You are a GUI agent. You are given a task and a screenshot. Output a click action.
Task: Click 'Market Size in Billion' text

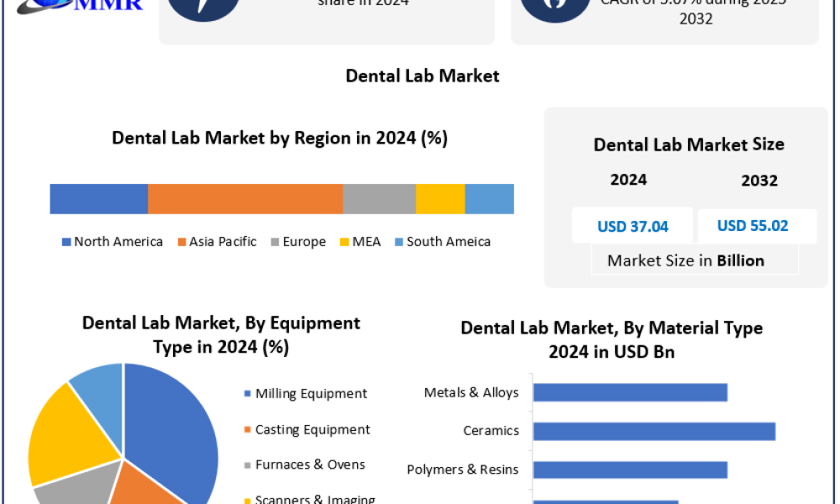coord(685,260)
